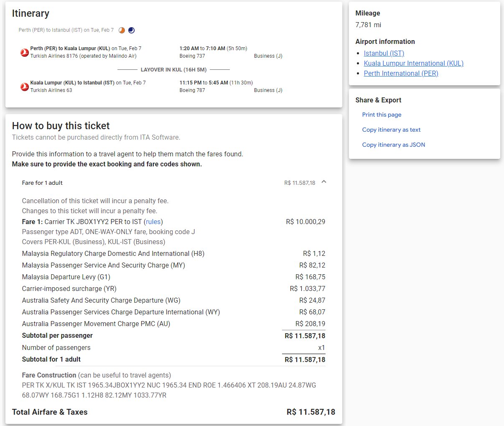Open Perth International (PER) airport link
504x426 pixels.
(x=401, y=73)
